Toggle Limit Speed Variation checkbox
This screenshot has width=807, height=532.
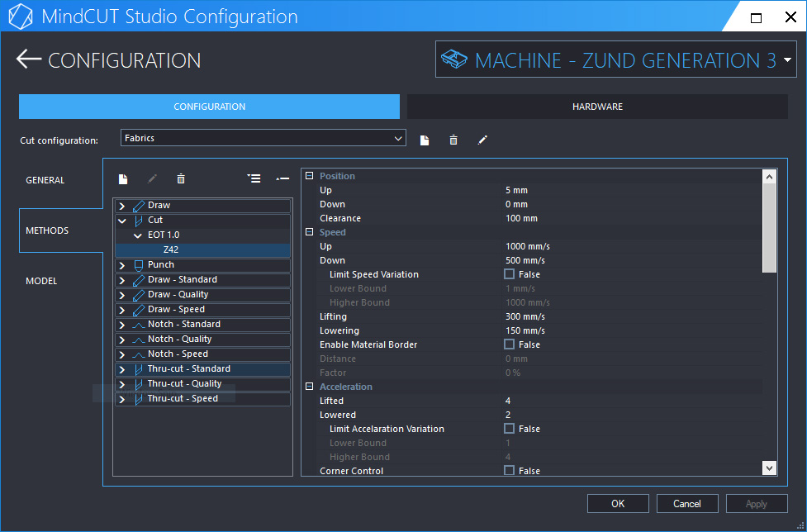point(509,274)
